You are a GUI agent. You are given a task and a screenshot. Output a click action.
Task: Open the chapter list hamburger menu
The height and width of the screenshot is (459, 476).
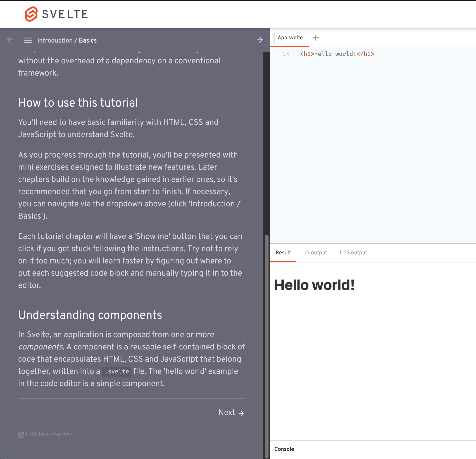click(28, 40)
